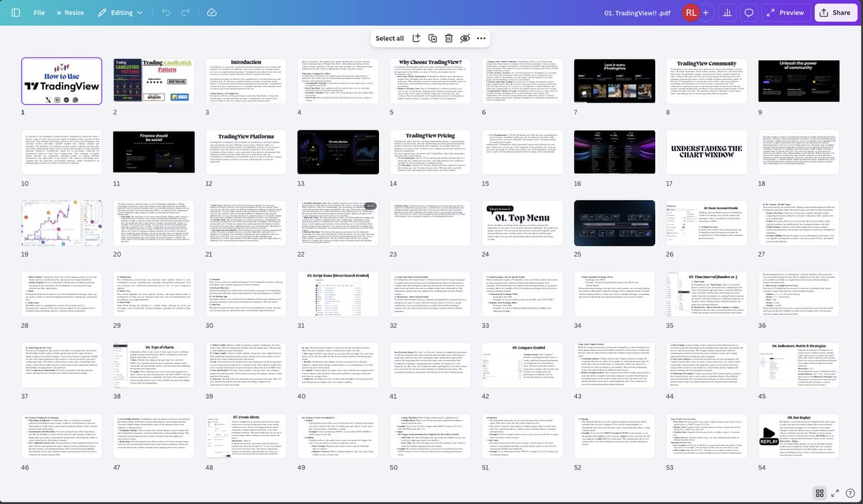Select the TradingView Platforms page thumbnail
The height and width of the screenshot is (504, 863).
[x=245, y=151]
